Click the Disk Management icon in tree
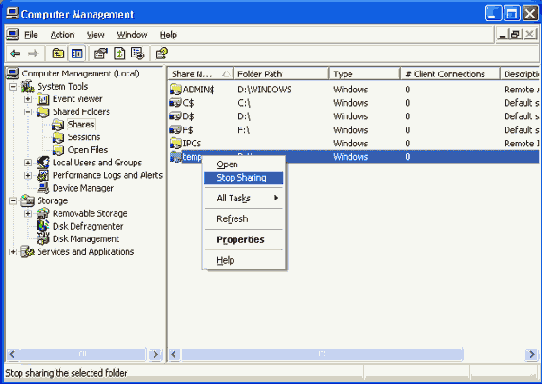The width and height of the screenshot is (542, 384). (x=43, y=238)
